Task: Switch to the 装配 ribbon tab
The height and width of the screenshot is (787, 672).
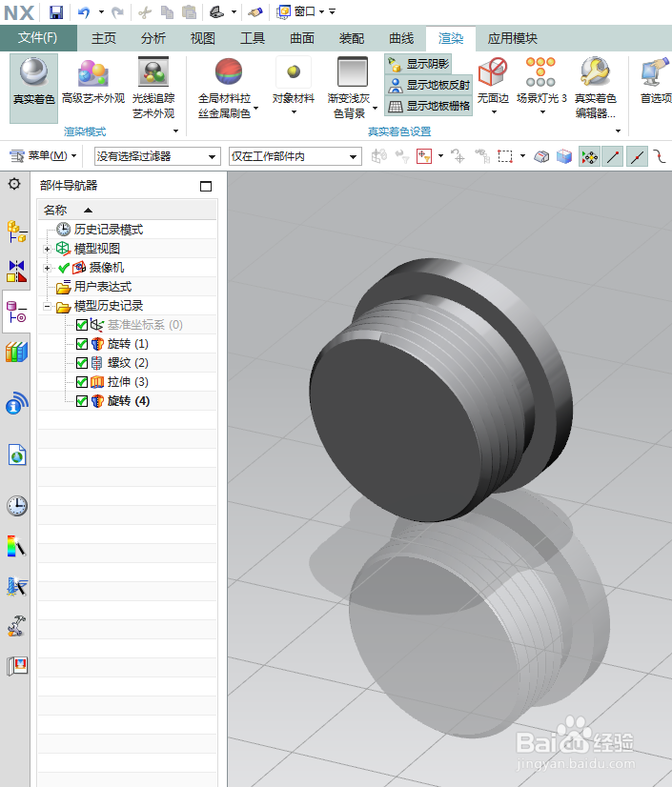Action: click(x=352, y=38)
